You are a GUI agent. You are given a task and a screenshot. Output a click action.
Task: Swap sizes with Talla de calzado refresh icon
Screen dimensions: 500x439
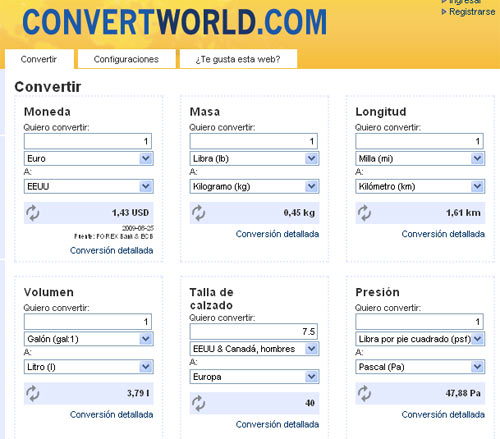coord(198,403)
